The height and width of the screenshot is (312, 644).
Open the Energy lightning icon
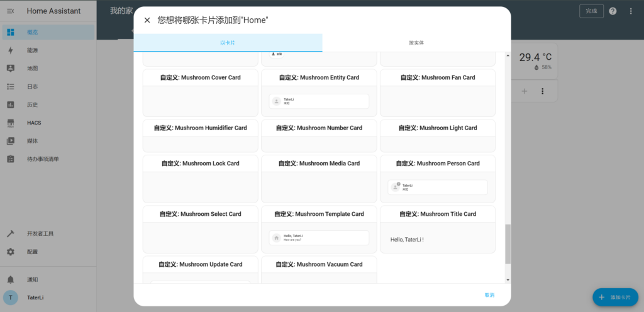[x=11, y=50]
